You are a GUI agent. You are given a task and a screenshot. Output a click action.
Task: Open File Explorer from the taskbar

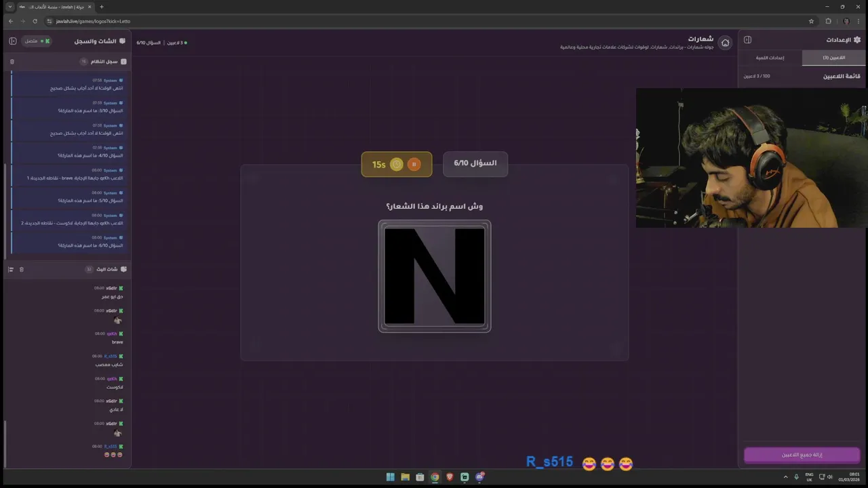click(405, 477)
